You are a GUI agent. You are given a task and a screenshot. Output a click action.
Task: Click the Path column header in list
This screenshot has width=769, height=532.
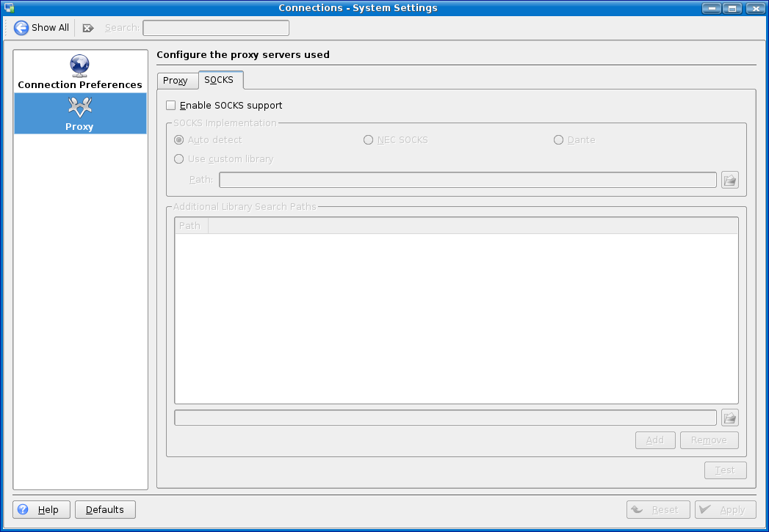point(190,225)
